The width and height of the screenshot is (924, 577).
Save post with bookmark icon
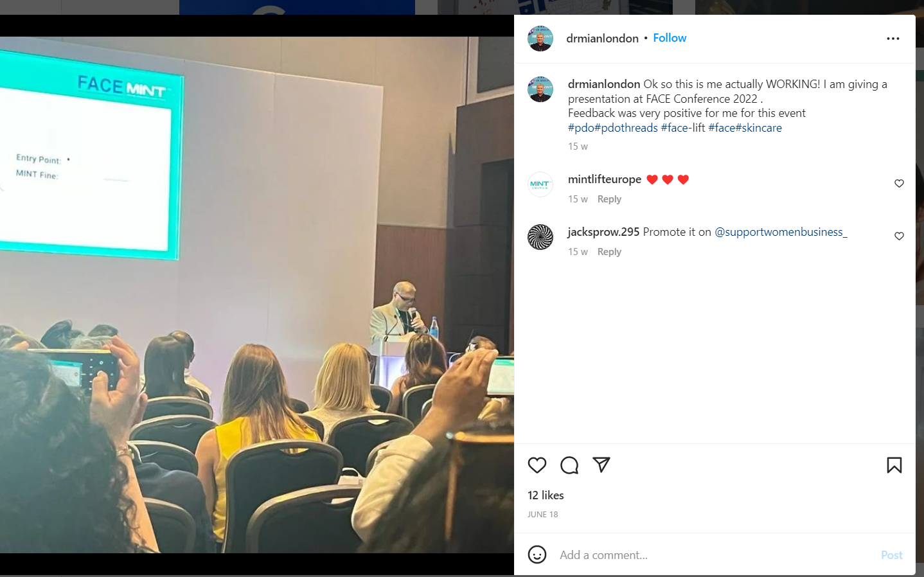coord(894,465)
